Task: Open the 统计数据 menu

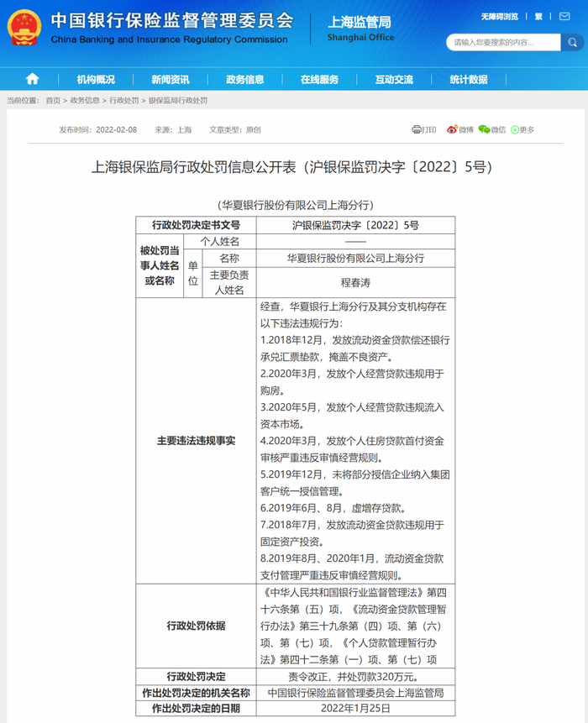Action: (x=469, y=79)
